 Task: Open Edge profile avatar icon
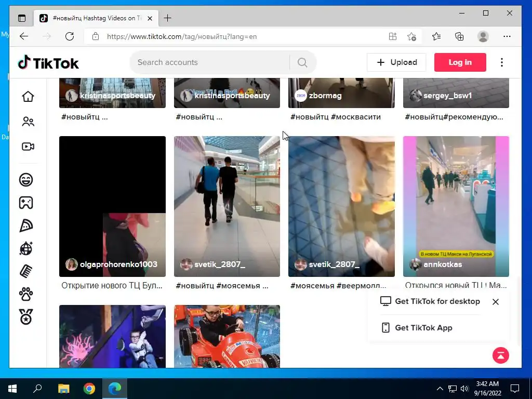tap(483, 36)
